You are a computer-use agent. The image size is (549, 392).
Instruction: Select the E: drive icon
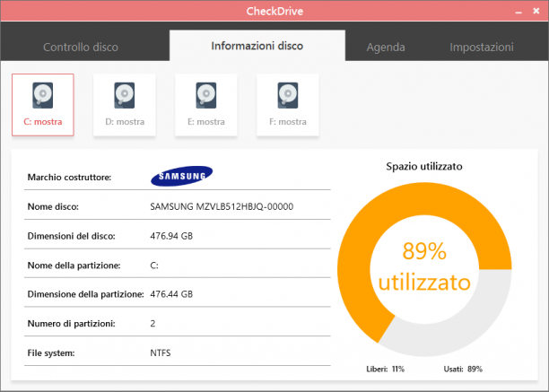coord(206,95)
